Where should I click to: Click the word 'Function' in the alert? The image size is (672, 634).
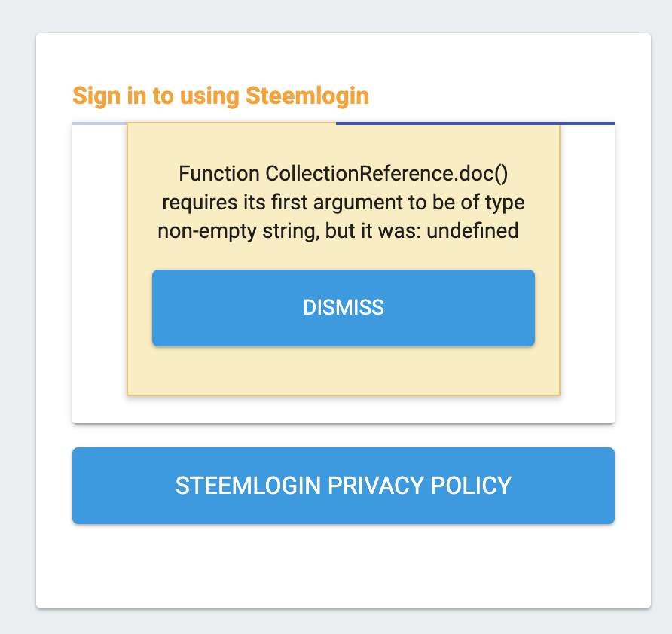point(218,175)
